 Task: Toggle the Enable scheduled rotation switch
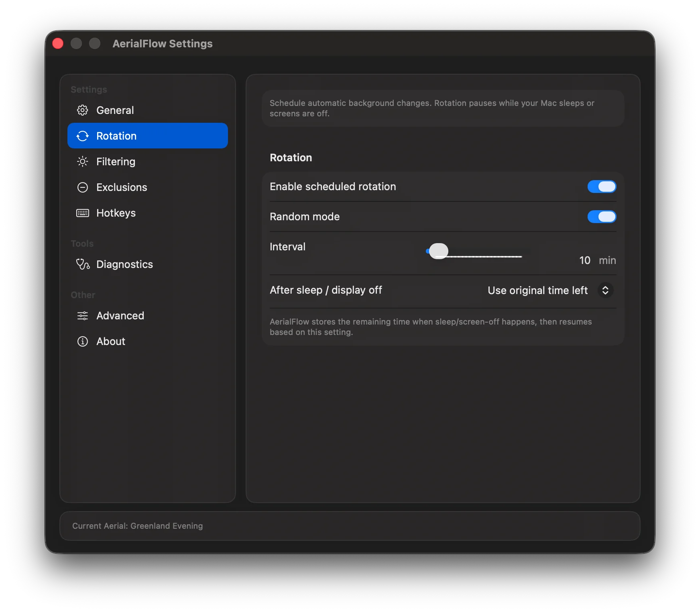coord(601,187)
